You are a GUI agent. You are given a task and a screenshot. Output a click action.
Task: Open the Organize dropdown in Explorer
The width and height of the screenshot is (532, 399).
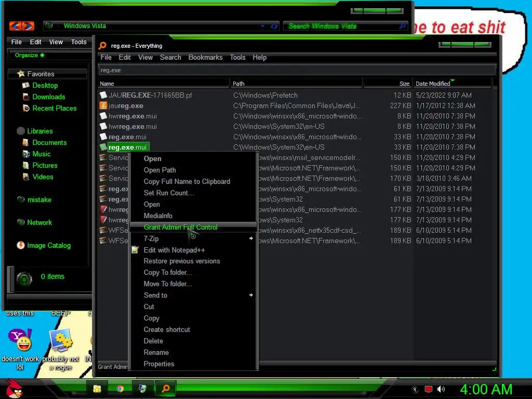29,55
